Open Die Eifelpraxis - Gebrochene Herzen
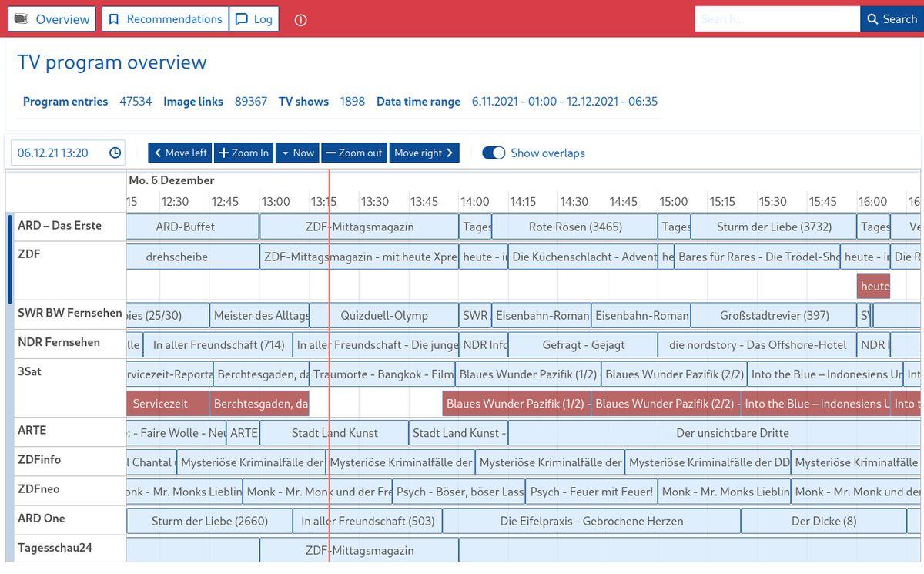The height and width of the screenshot is (574, 924). click(591, 520)
